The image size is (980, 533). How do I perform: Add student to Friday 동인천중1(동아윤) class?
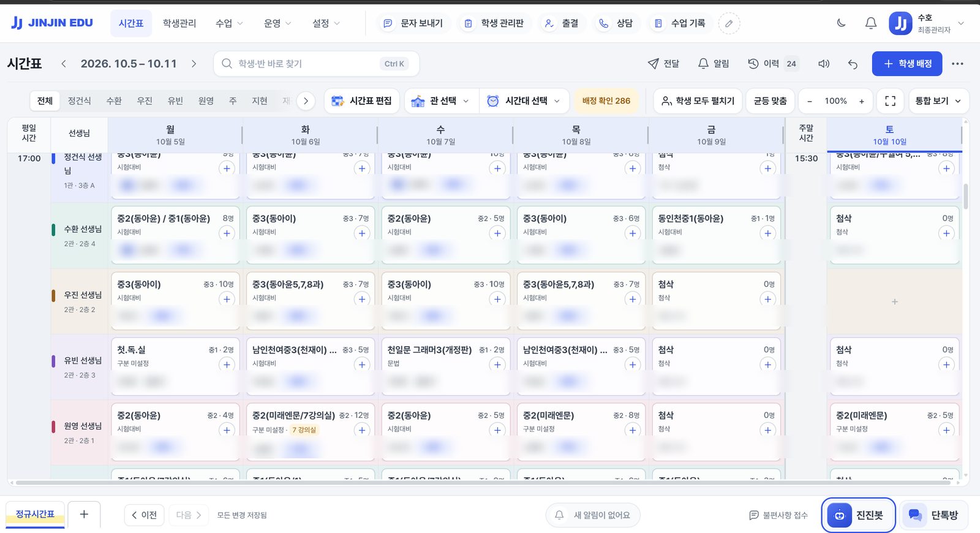coord(767,233)
